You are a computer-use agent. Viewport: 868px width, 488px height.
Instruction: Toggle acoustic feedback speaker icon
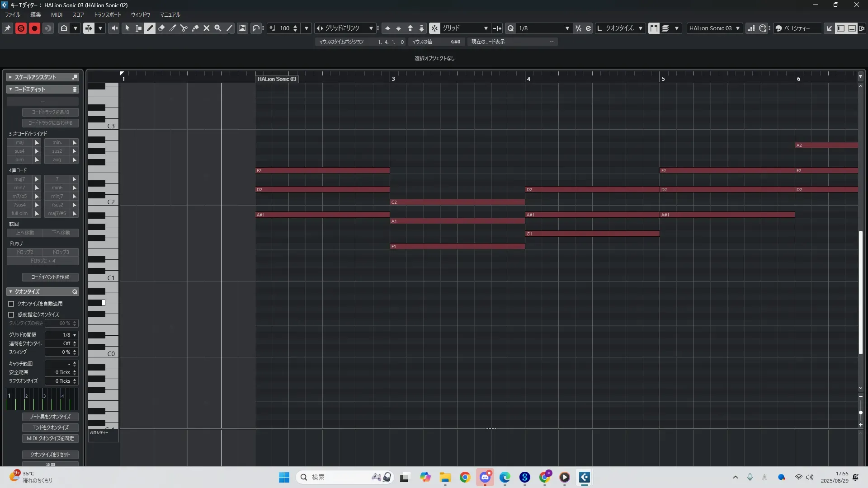point(114,28)
